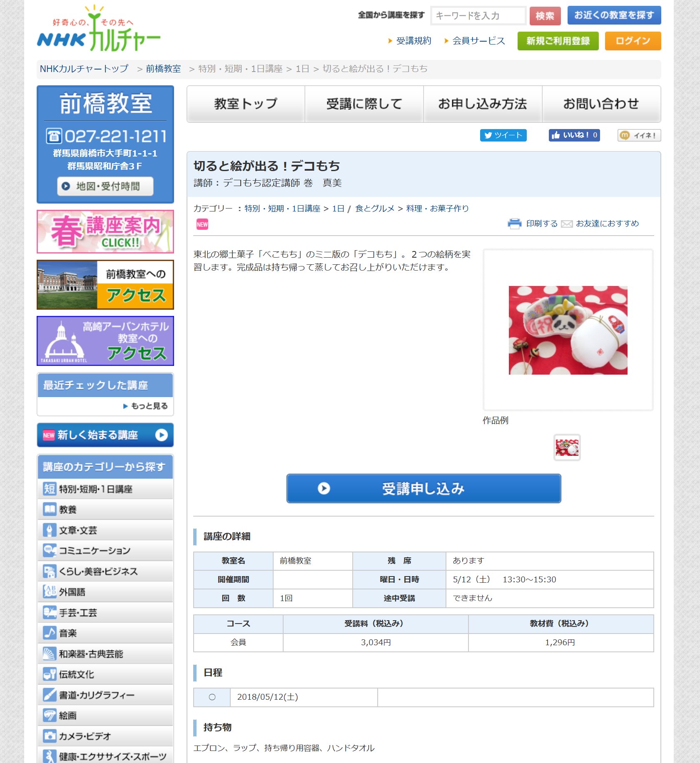This screenshot has height=763, width=700.
Task: Click the play icon on 受講申し込み button
Action: point(324,488)
